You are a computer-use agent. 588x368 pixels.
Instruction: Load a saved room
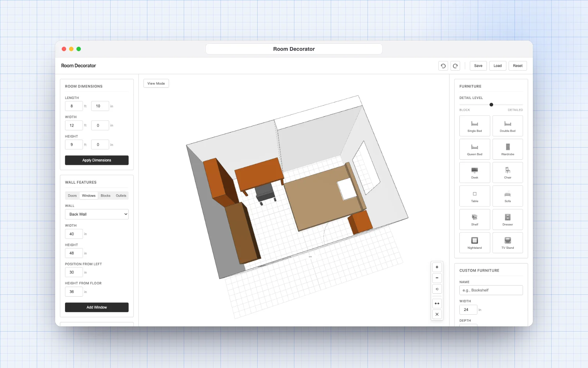pyautogui.click(x=498, y=66)
